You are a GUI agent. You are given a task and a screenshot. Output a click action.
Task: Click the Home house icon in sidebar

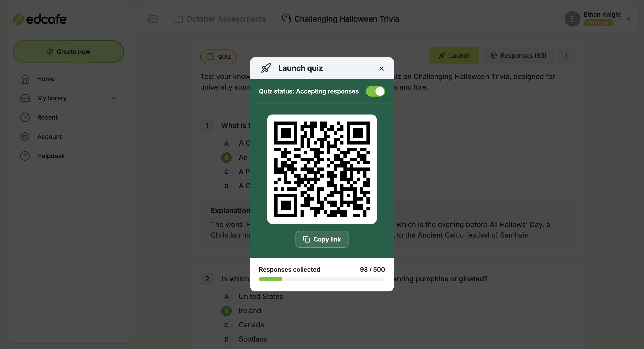tap(25, 79)
